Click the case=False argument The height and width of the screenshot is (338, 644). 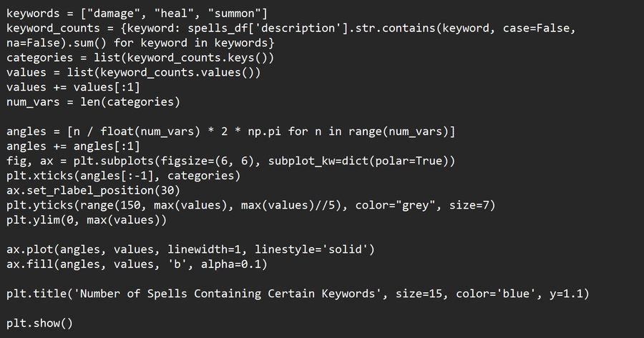click(x=538, y=28)
